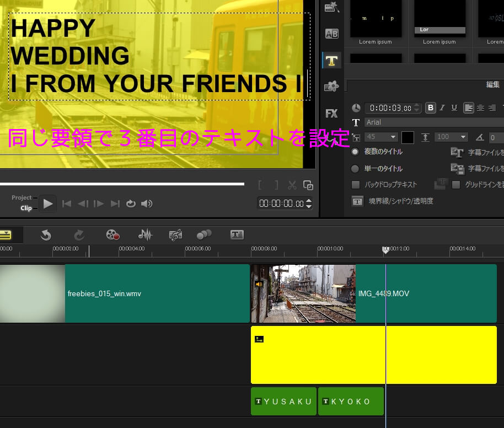Select the KYOKO title clip

pos(351,402)
